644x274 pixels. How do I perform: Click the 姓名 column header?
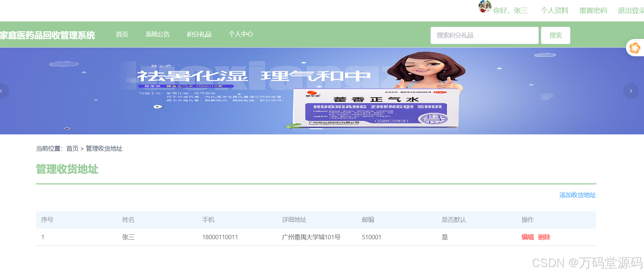pyautogui.click(x=128, y=220)
